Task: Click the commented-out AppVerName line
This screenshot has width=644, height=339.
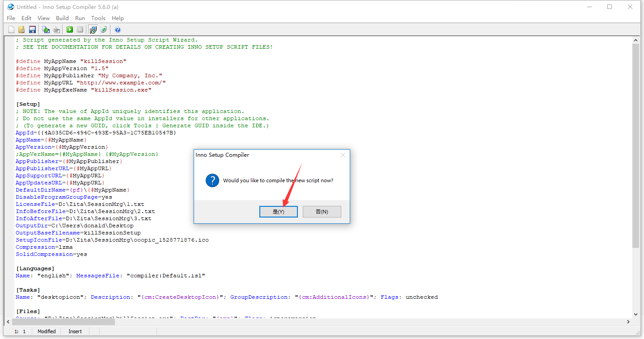Action: pos(87,154)
